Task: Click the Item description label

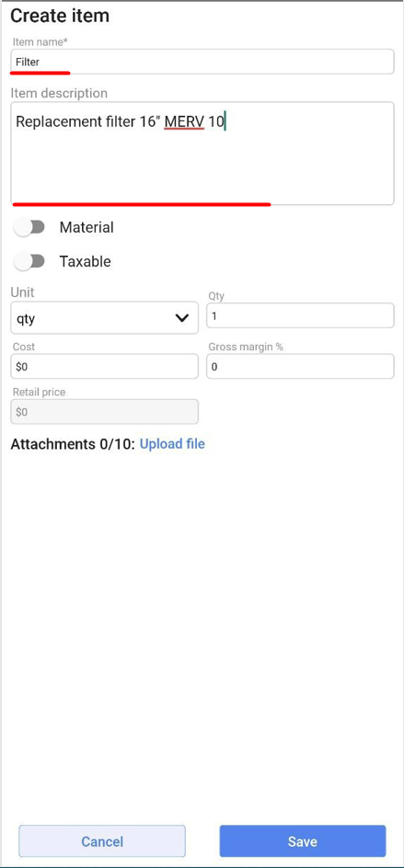Action: pos(59,93)
